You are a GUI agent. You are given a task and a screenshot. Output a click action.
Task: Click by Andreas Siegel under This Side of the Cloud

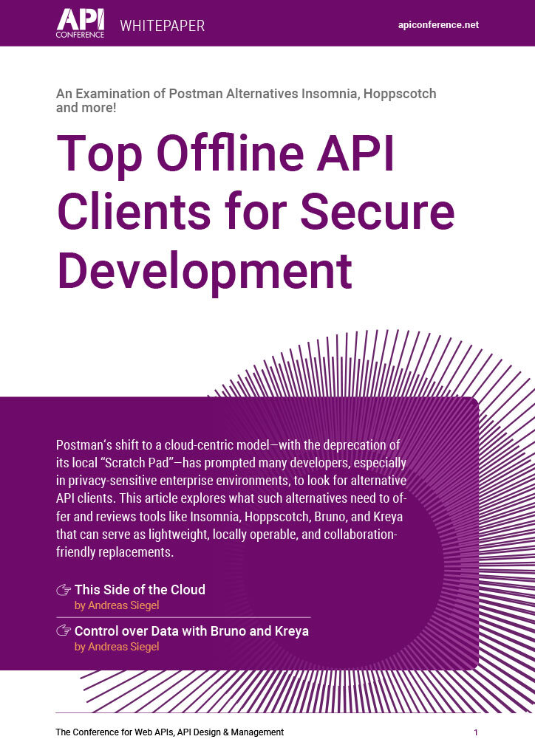(x=117, y=605)
